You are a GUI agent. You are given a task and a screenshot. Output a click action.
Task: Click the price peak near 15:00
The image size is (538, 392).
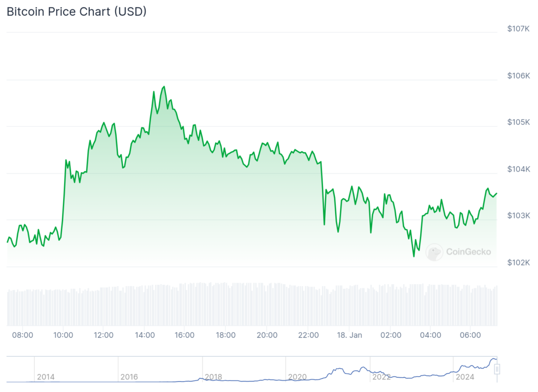pyautogui.click(x=164, y=87)
